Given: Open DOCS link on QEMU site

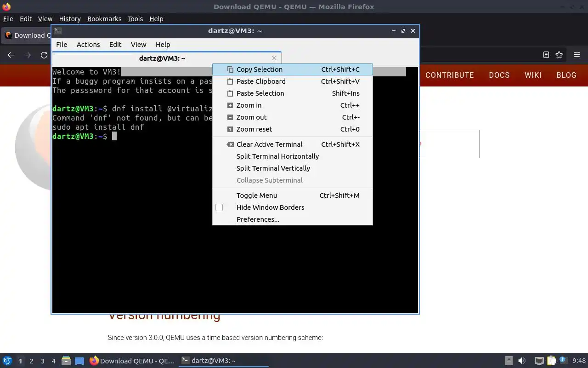Looking at the screenshot, I should 499,75.
